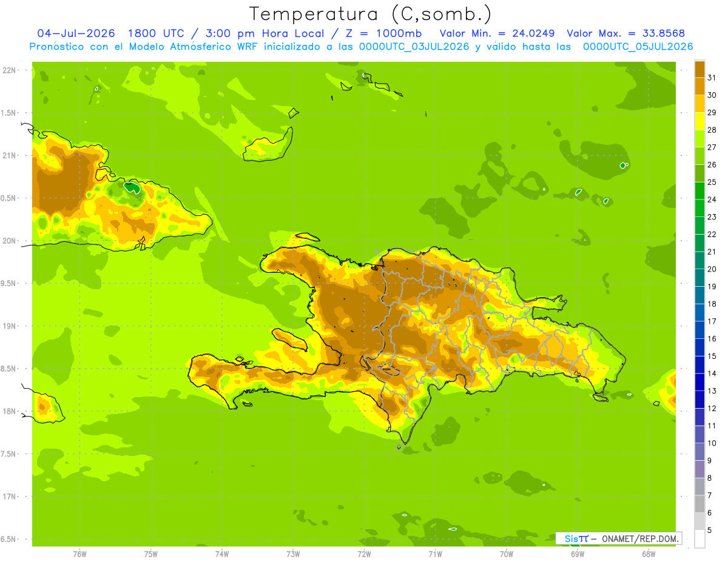Click the 73W longitude label
728x562 pixels.
pos(292,554)
